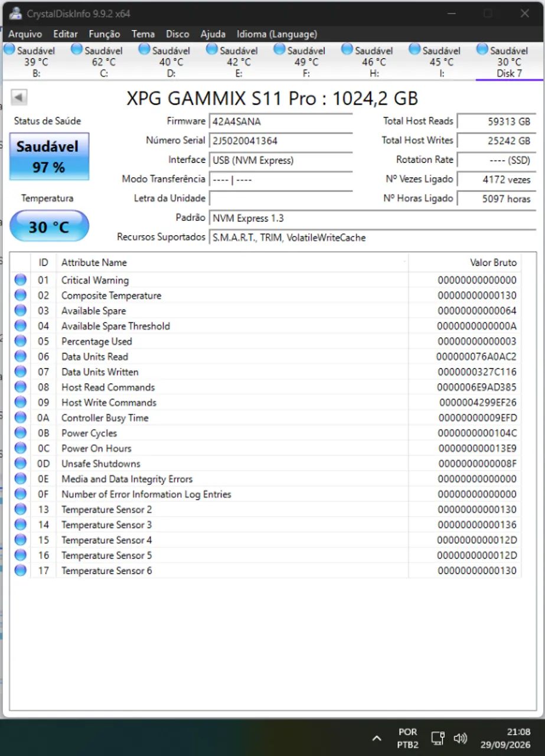Select disk I: at 45 °C
545x756 pixels.
441,61
